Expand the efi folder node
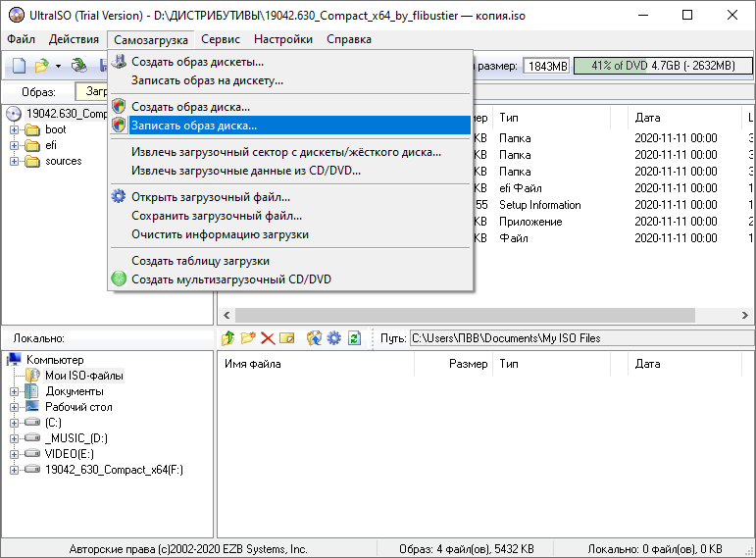Screen dimensions: 756x558 (x=14, y=145)
